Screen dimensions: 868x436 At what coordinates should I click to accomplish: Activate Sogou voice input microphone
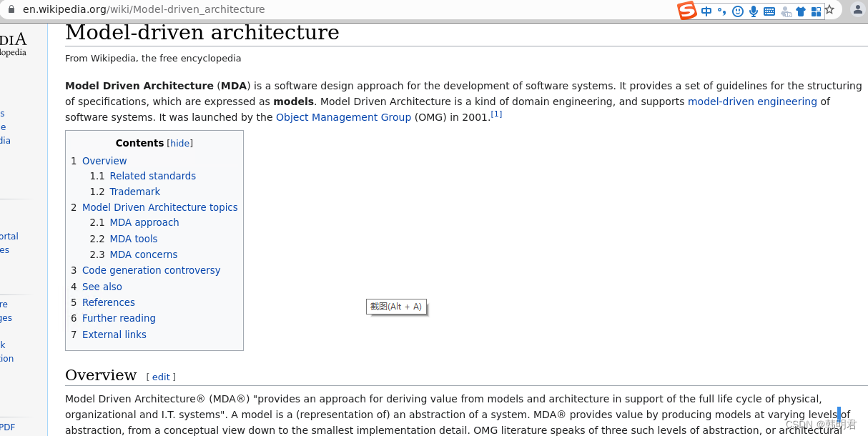click(754, 11)
